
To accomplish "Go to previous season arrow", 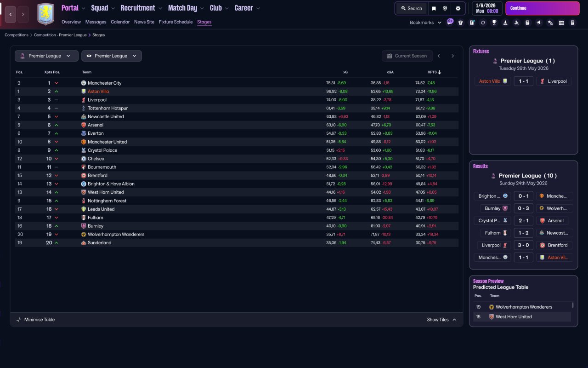I will click(439, 56).
